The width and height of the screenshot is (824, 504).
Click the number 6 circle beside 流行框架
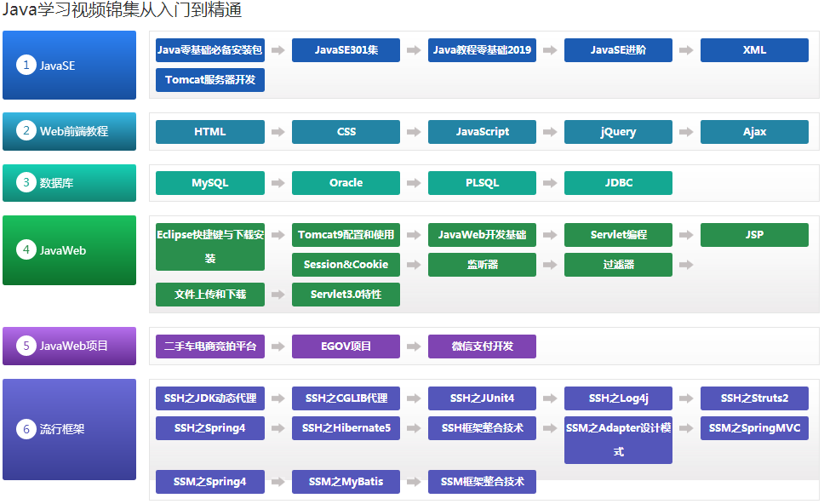26,429
